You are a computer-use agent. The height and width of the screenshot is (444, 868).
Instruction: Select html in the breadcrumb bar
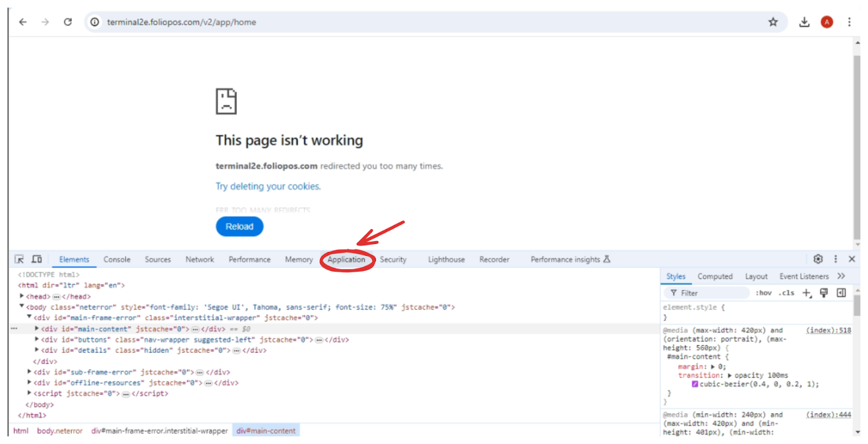tap(21, 431)
